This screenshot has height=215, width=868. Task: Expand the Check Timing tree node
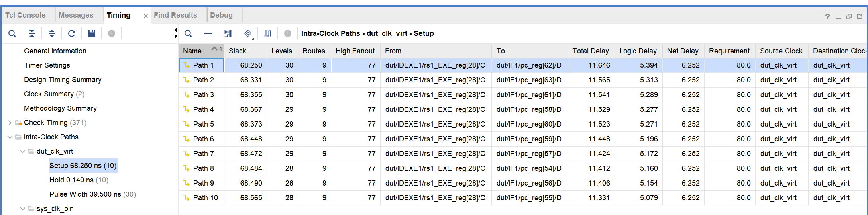coord(10,123)
